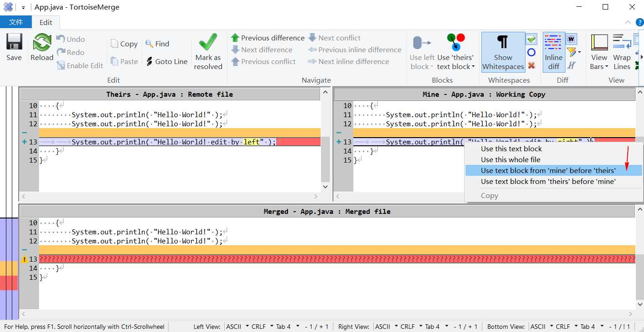
Task: Open the 文件 (File) tab
Action: click(x=16, y=22)
